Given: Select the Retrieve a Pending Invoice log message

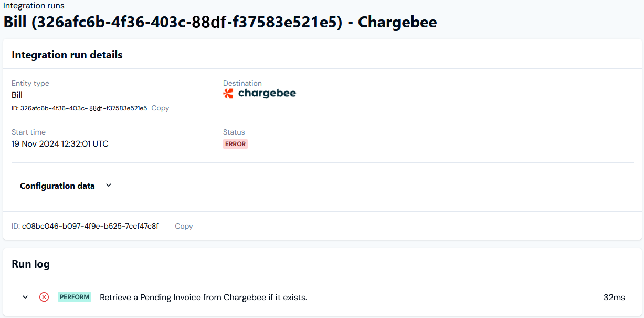Looking at the screenshot, I should point(203,298).
